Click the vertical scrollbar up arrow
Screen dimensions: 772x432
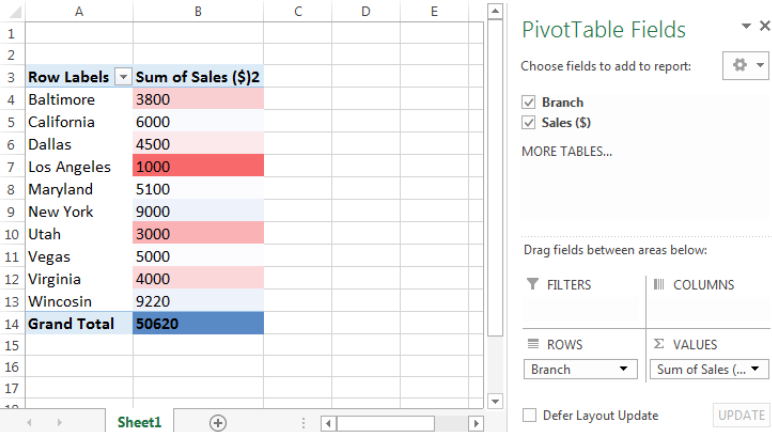tap(495, 11)
